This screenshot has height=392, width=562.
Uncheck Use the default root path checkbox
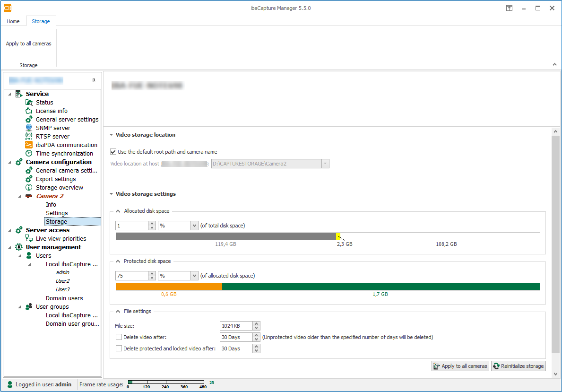tap(113, 152)
